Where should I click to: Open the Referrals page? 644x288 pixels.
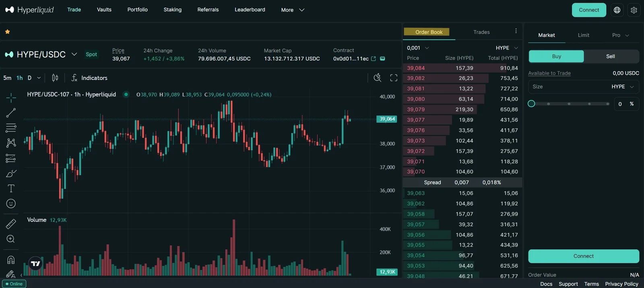click(x=208, y=10)
